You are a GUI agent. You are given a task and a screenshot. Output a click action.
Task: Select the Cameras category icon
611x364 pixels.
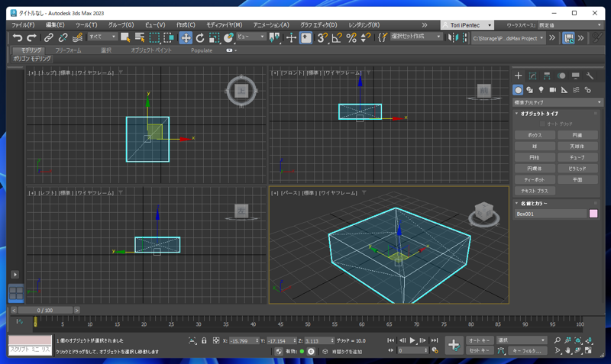[552, 90]
